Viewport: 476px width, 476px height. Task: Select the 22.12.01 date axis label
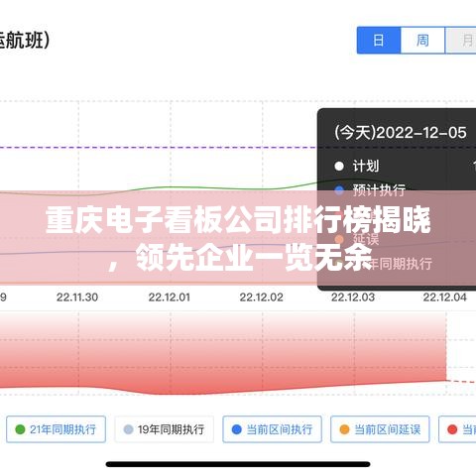point(169,297)
